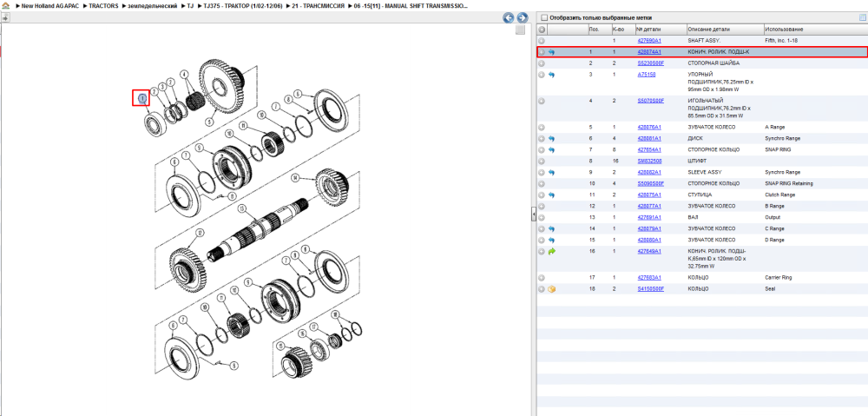Select callout 15 on the diagram
This screenshot has width=868, height=416.
click(280, 347)
